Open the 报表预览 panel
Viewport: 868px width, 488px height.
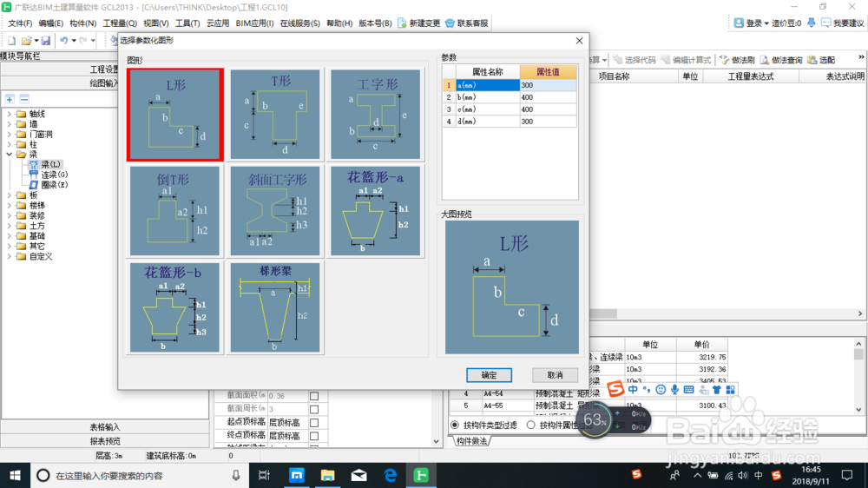[x=105, y=441]
